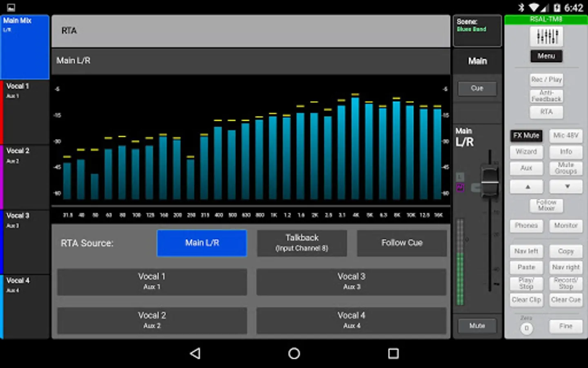Image resolution: width=588 pixels, height=368 pixels.
Task: Click the Copy button
Action: point(566,251)
